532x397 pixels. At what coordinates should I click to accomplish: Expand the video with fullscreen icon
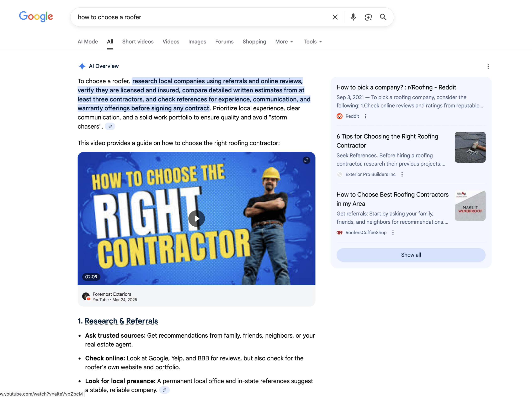click(x=306, y=160)
